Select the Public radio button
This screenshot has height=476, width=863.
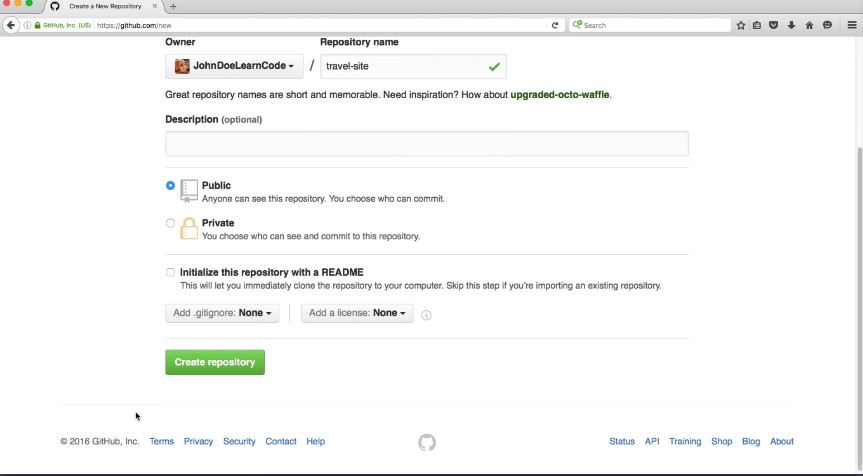click(171, 186)
